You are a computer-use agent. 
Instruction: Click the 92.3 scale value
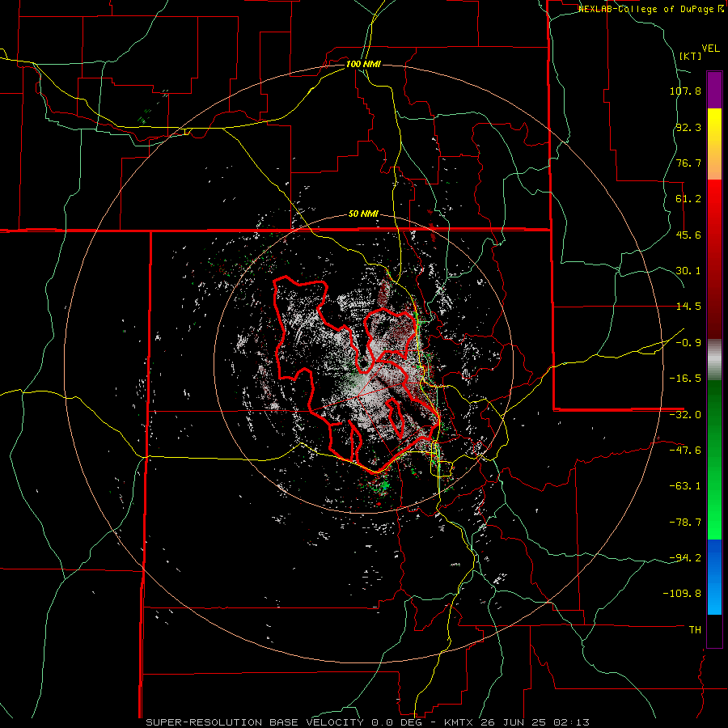pos(688,127)
